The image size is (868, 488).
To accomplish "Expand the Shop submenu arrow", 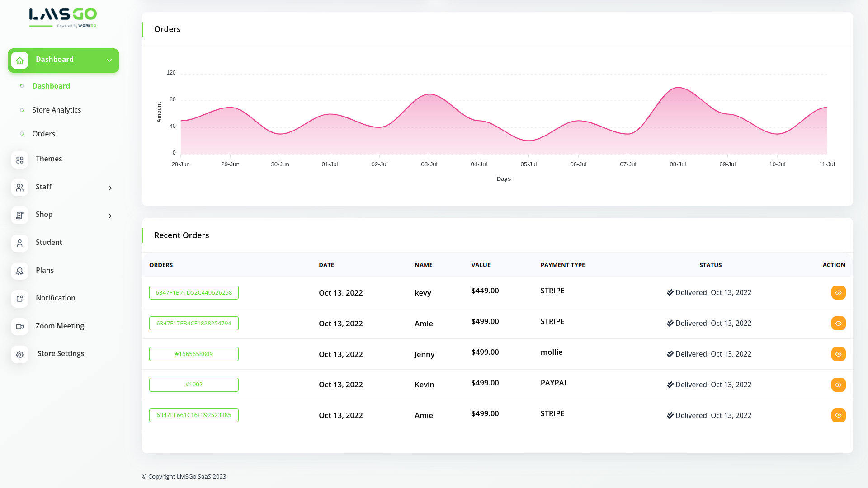I will pos(110,216).
